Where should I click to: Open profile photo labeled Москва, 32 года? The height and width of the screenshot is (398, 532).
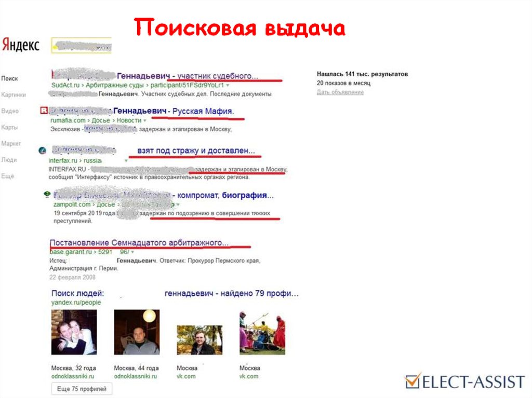[x=74, y=332]
